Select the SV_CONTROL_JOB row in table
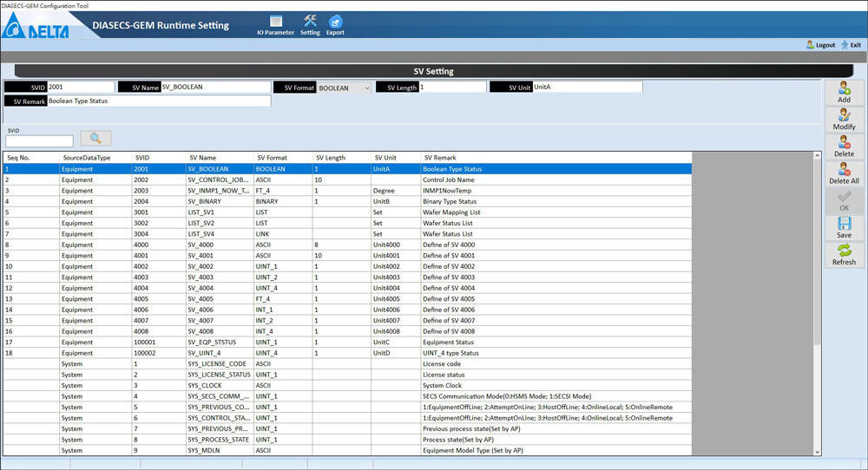Screen dimensions: 868x470 [217, 180]
